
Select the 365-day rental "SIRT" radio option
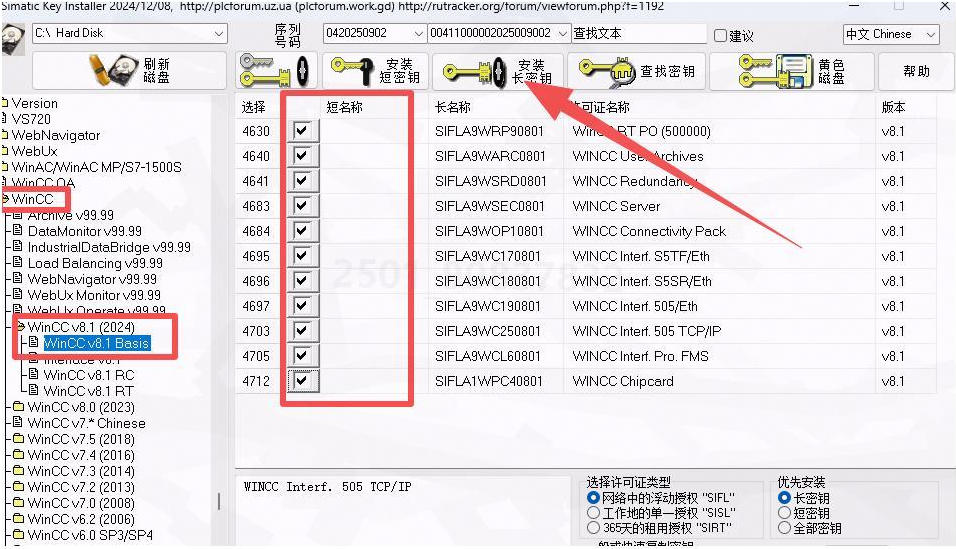point(593,527)
